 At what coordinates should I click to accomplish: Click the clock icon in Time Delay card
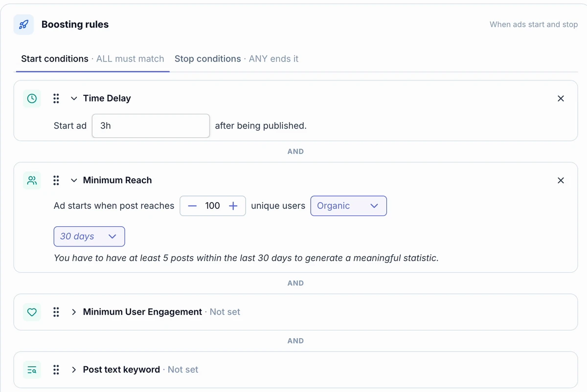(x=32, y=98)
